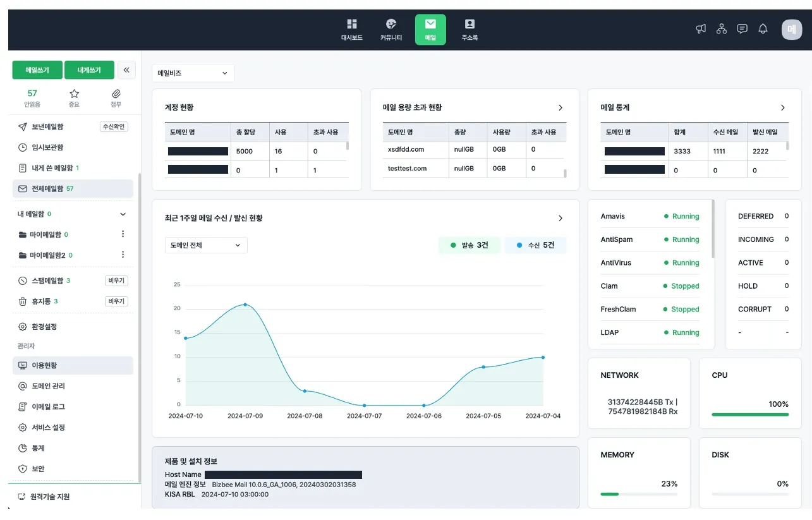Image resolution: width=812 pixels, height=520 pixels.
Task: Collapse the left sidebar panel
Action: [126, 70]
